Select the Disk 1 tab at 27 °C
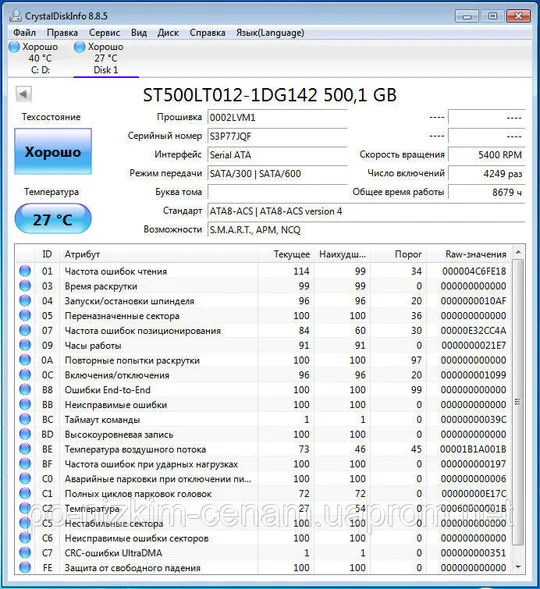This screenshot has width=540, height=589. [106, 58]
